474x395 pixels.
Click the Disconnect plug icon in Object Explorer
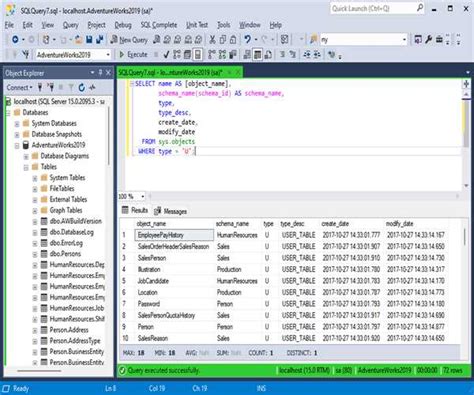50,88
